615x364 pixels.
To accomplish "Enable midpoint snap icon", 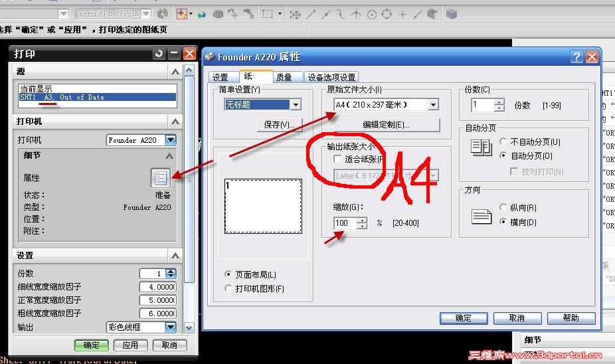I will [325, 15].
